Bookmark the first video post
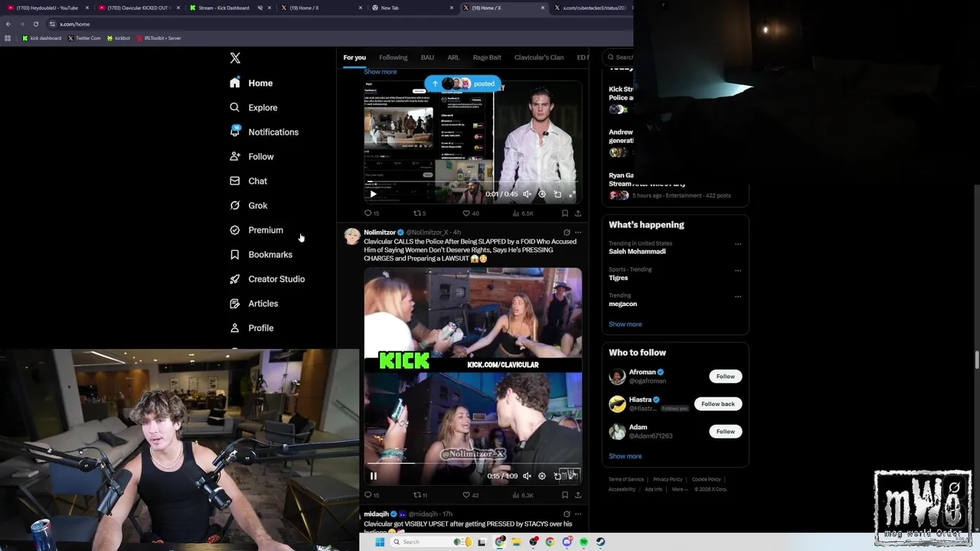Image resolution: width=980 pixels, height=551 pixels. click(565, 214)
